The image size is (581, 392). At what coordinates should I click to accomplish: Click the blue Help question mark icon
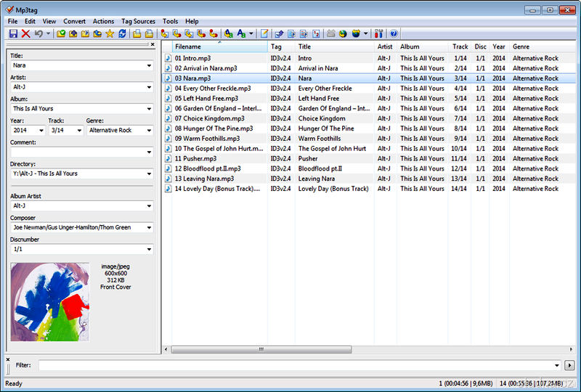394,33
